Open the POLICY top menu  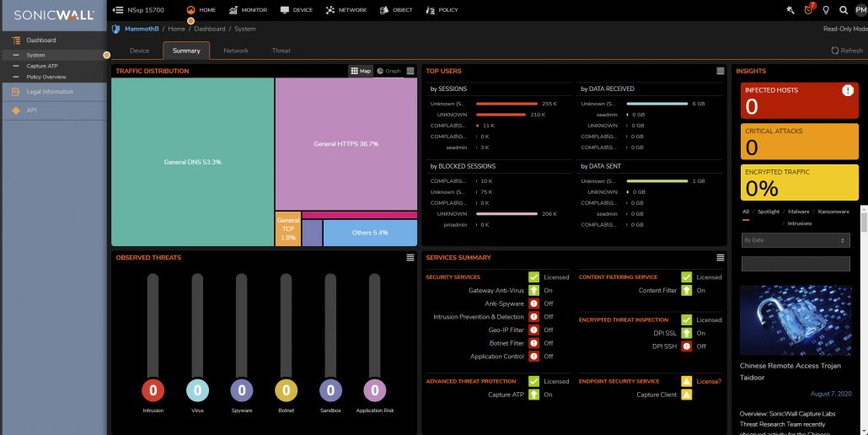pyautogui.click(x=442, y=10)
